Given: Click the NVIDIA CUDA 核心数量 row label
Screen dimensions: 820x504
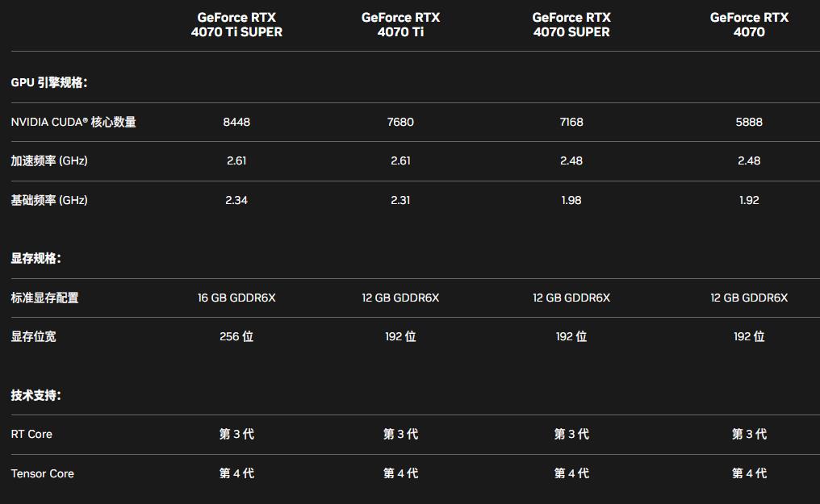Looking at the screenshot, I should 73,122.
